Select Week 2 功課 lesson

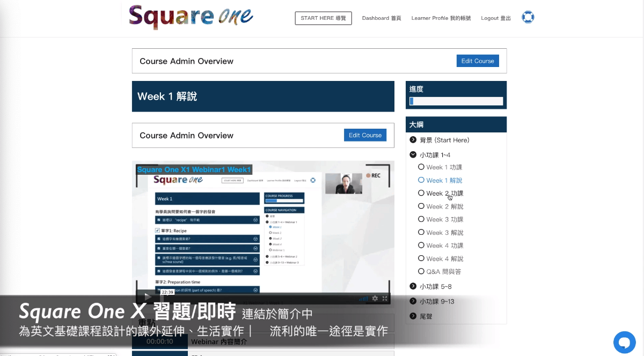point(444,194)
